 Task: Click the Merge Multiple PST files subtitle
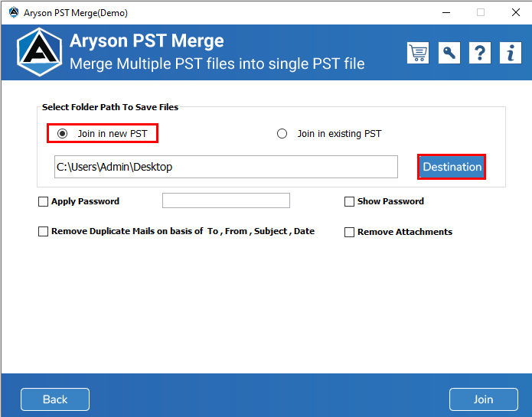click(x=217, y=64)
